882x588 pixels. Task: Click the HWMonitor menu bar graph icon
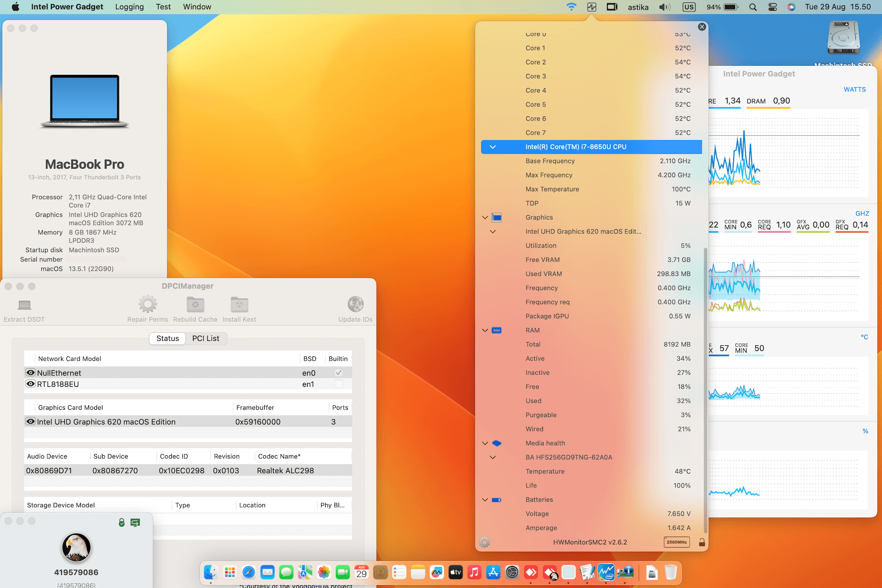coord(592,7)
